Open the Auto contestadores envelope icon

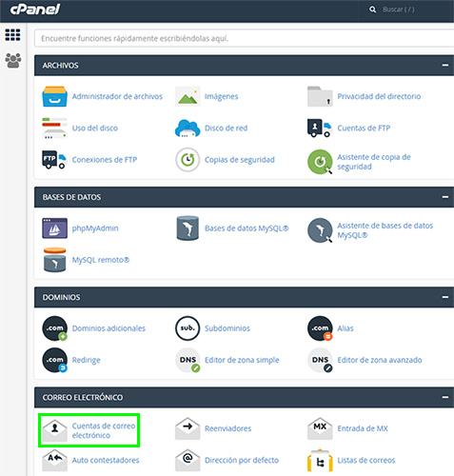point(54,460)
